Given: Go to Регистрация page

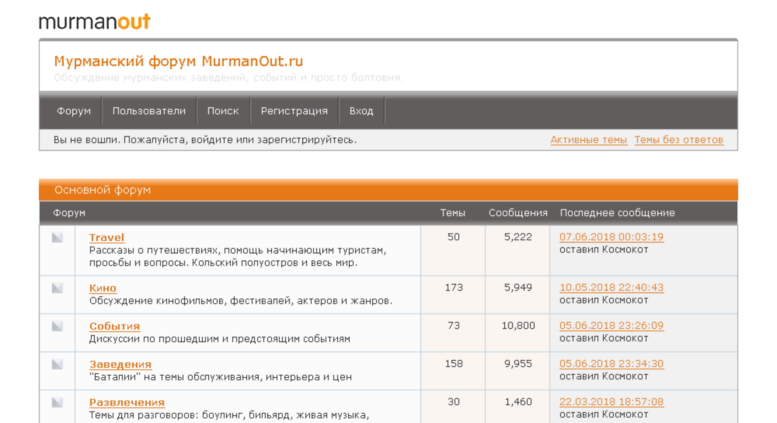Looking at the screenshot, I should pyautogui.click(x=294, y=111).
